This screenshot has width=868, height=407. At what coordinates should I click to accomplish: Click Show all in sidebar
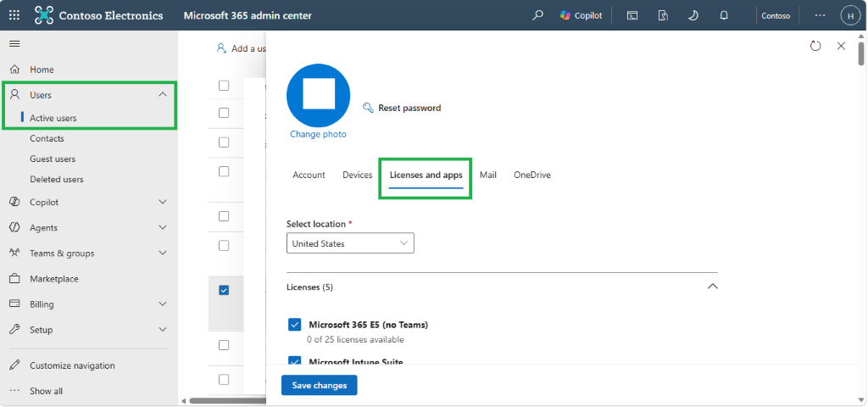pos(46,391)
